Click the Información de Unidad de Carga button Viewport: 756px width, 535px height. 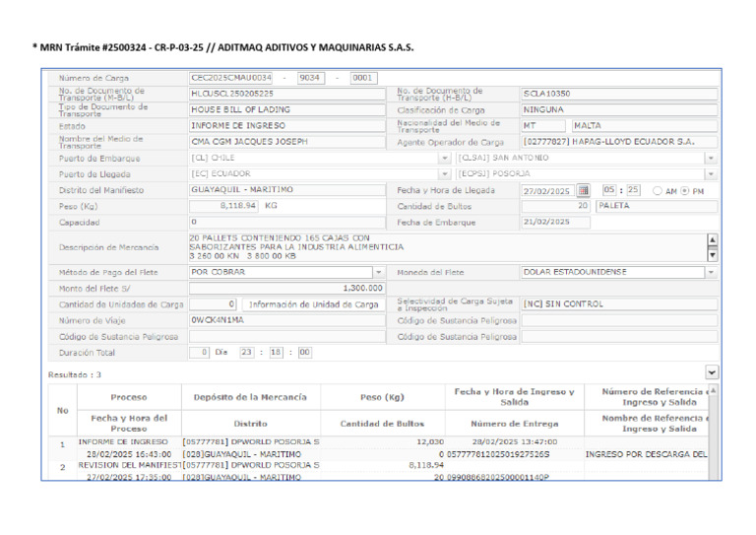[x=313, y=304]
